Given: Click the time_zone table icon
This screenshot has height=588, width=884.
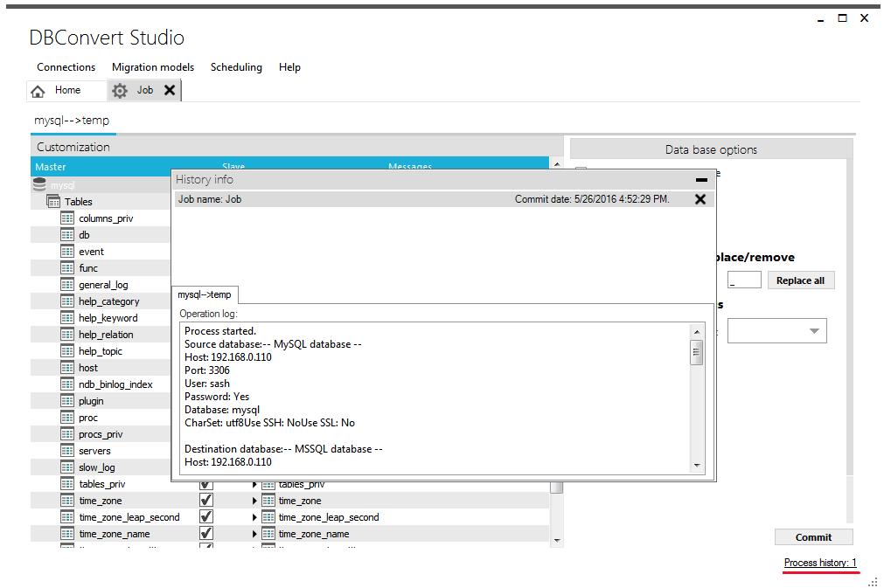Looking at the screenshot, I should pos(68,500).
